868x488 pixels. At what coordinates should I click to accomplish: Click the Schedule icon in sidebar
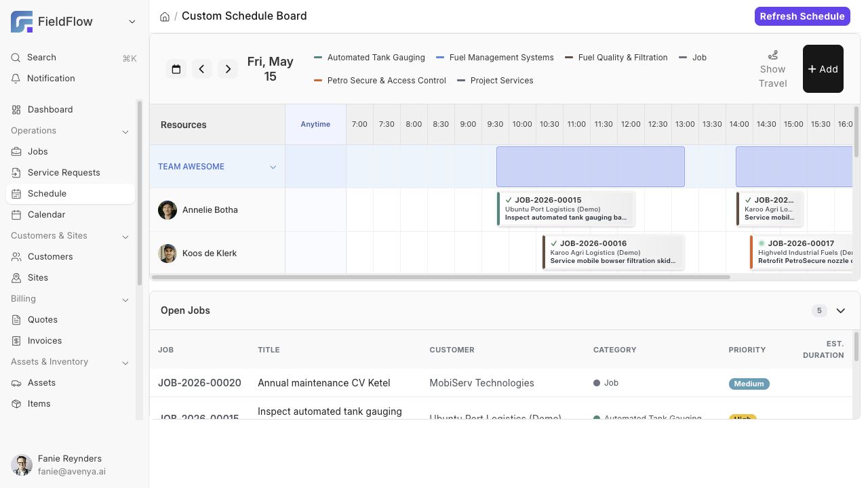[17, 194]
